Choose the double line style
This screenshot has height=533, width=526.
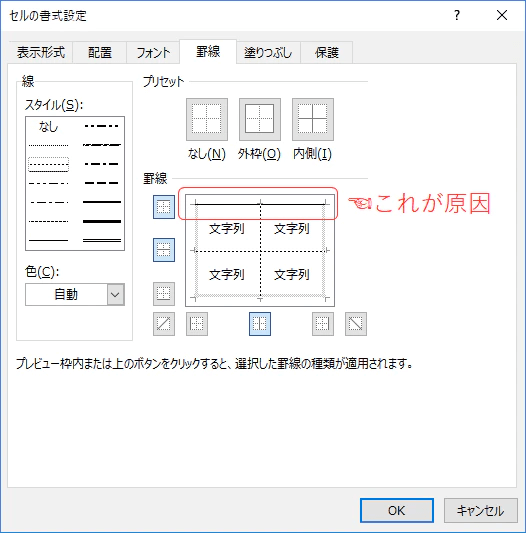(102, 240)
